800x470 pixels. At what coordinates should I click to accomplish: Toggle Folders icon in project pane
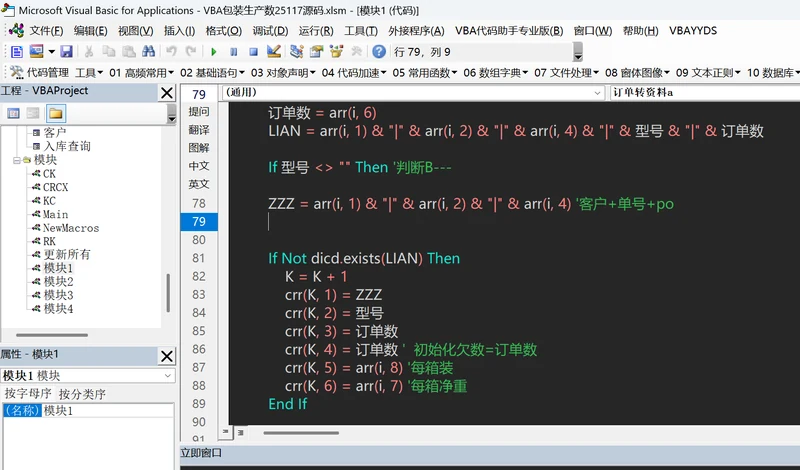[56, 113]
